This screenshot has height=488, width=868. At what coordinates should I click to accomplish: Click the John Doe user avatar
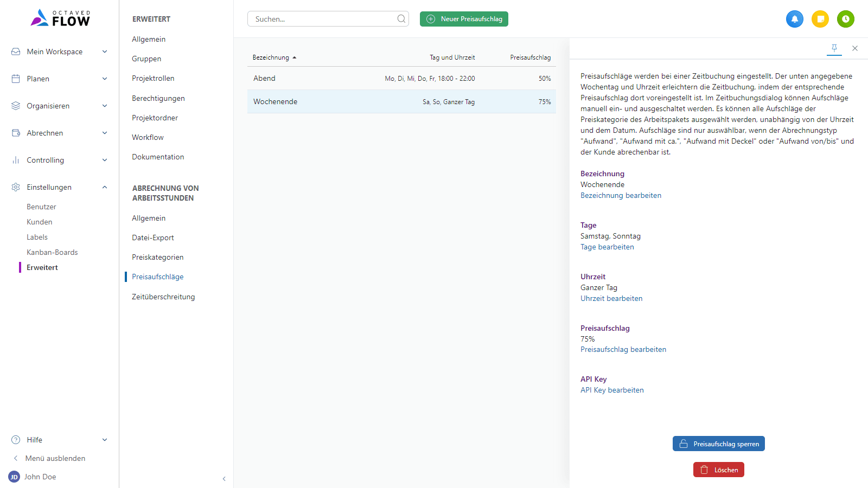[14, 477]
